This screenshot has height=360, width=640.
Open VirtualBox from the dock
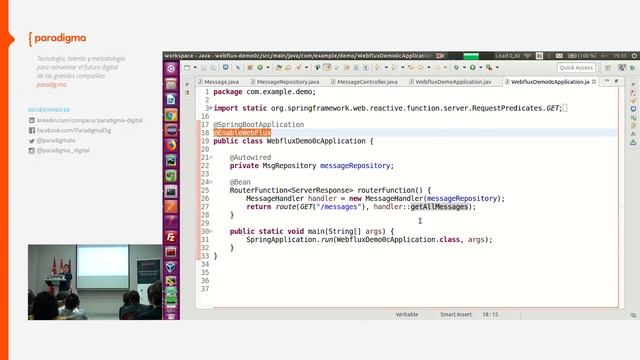click(171, 267)
